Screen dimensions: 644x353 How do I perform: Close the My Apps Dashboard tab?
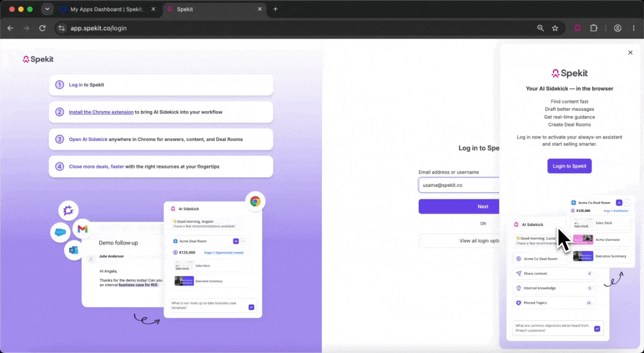coord(153,9)
